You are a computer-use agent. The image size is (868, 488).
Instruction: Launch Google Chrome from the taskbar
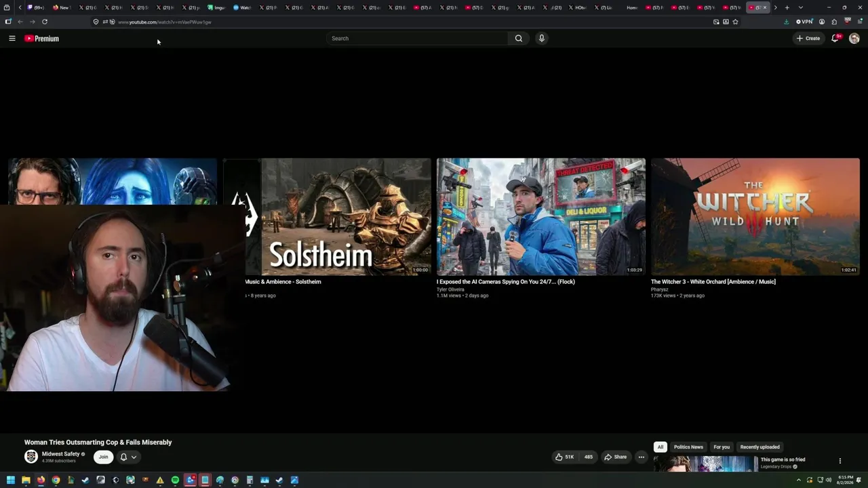point(56,481)
